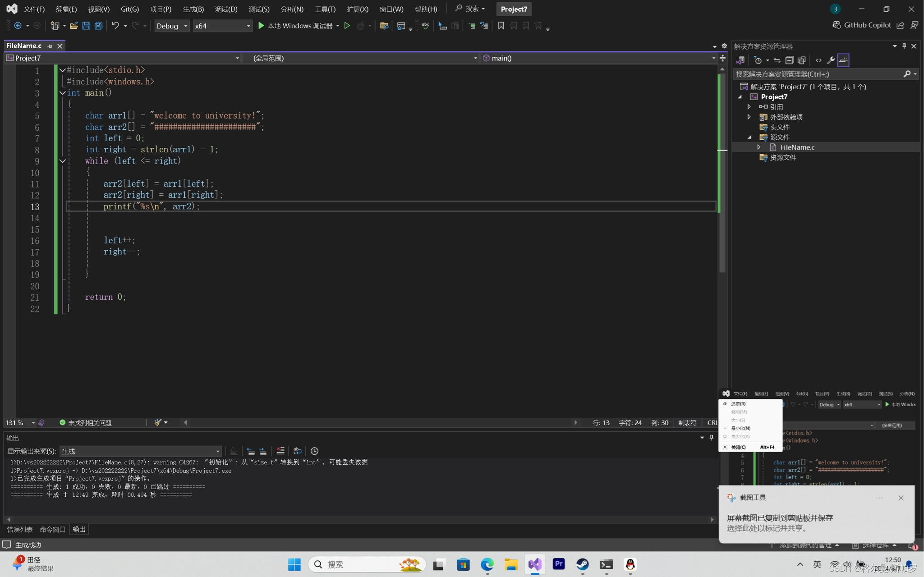This screenshot has width=924, height=577.
Task: Click the 未找到相关问题 status indicator
Action: point(85,422)
